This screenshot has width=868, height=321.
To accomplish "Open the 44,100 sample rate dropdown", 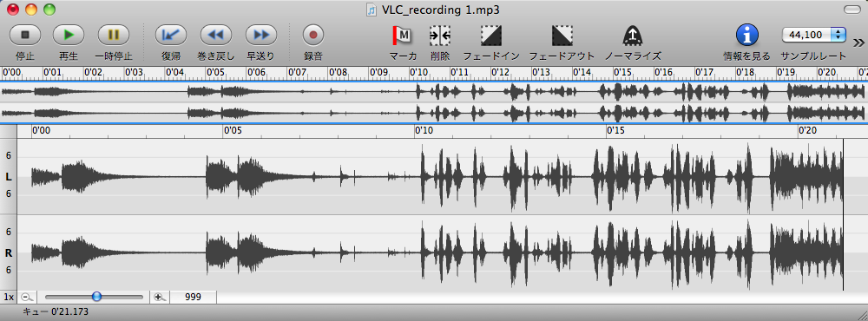I will pyautogui.click(x=814, y=35).
